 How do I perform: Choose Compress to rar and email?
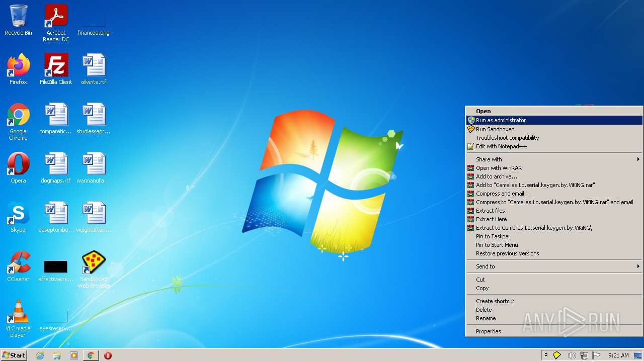tap(554, 202)
